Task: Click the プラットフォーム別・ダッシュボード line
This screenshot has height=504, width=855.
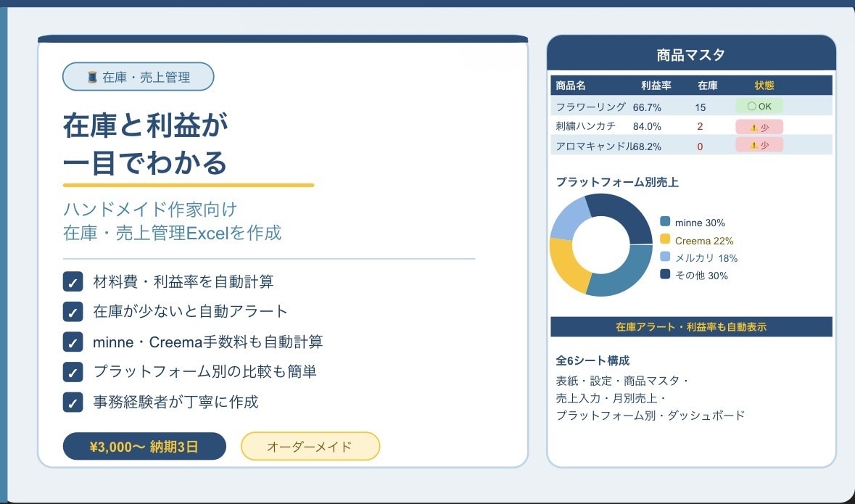Action: coord(650,416)
